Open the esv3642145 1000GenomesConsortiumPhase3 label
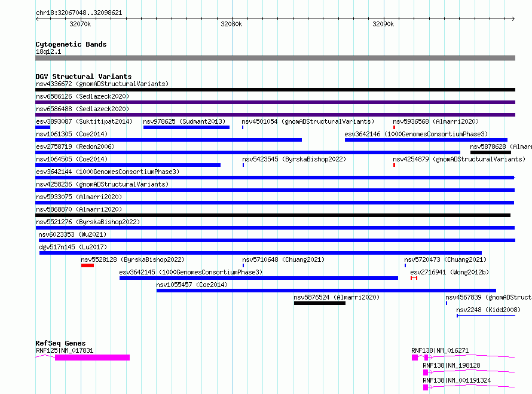The height and width of the screenshot is (394, 532). click(x=191, y=272)
